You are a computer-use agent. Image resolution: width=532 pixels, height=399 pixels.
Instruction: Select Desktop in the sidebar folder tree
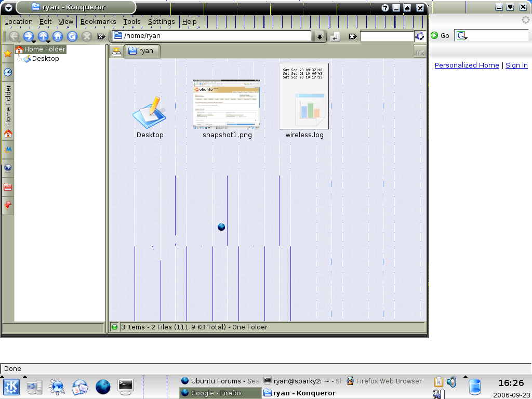coord(45,59)
